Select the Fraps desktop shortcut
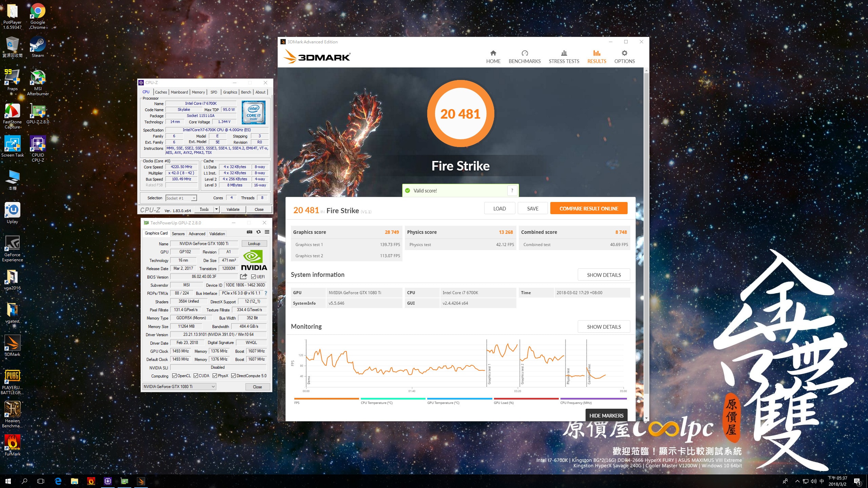Screen dimensions: 868x488 pyautogui.click(x=13, y=80)
